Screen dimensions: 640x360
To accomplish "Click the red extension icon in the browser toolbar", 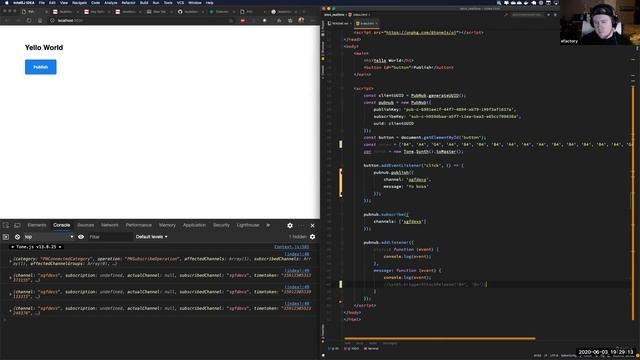I will 242,20.
